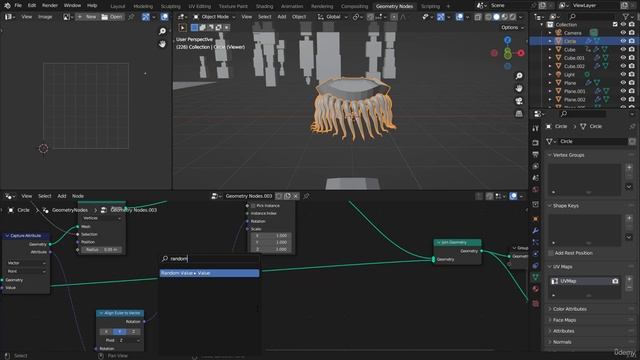Expand the Cube object in outliner
Image resolution: width=640 pixels, height=360 pixels.
[550, 49]
